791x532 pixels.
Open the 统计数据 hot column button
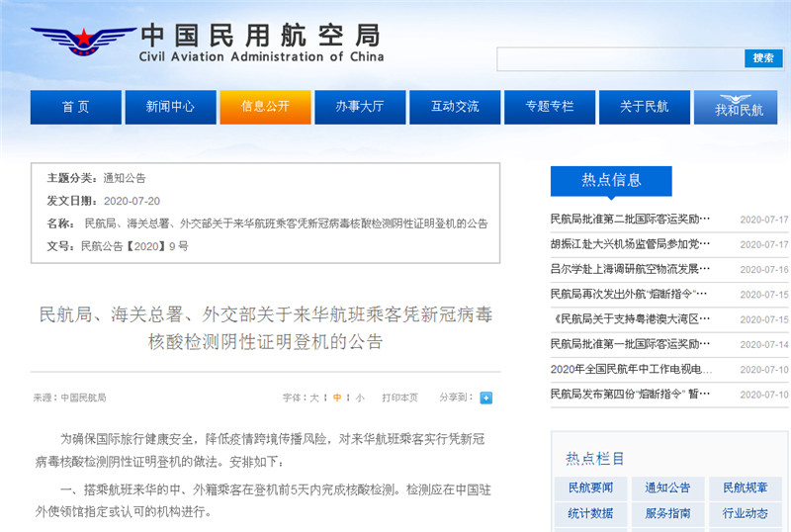(590, 513)
